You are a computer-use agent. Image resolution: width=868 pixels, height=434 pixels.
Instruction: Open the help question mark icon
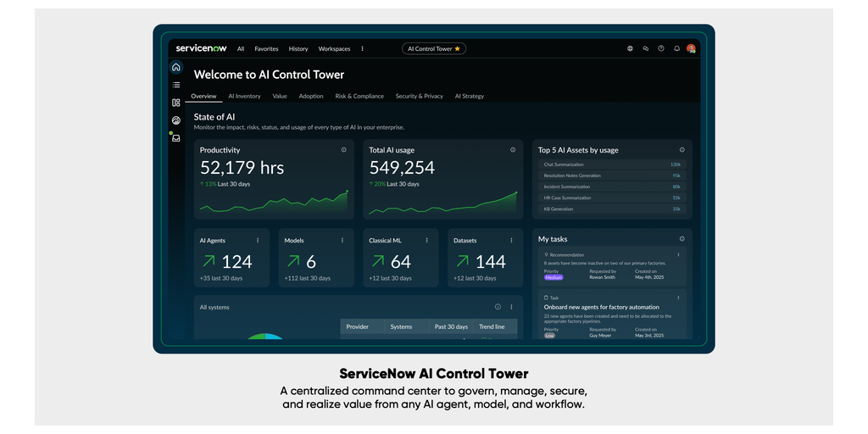661,49
